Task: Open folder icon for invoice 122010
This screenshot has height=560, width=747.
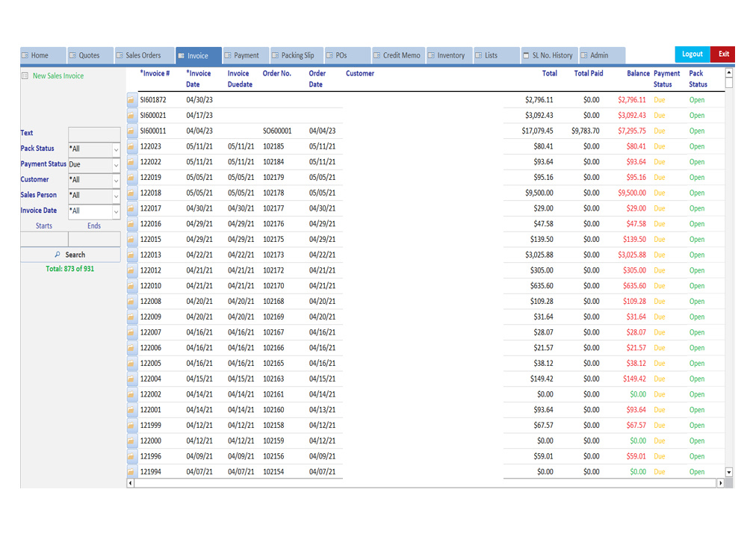Action: 131,286
